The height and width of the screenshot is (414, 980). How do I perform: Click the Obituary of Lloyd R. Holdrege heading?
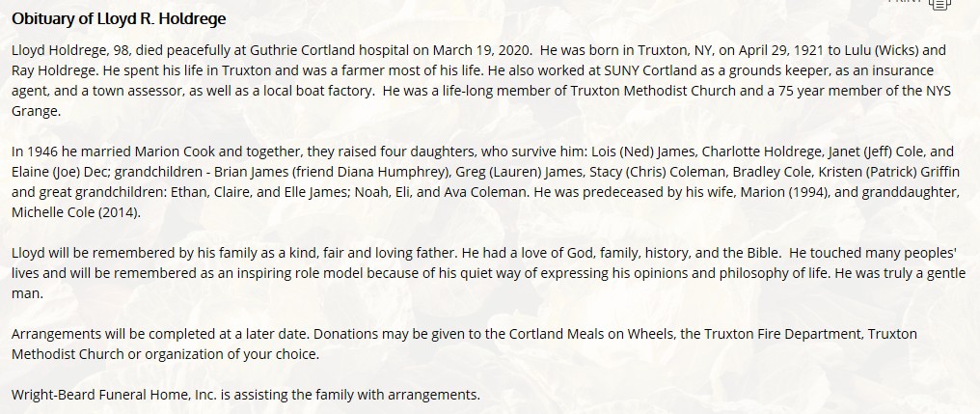119,19
